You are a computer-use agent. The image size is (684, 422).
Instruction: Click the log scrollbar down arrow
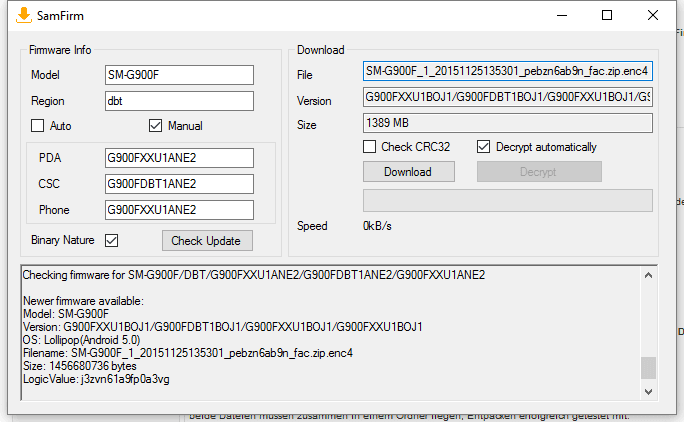(x=648, y=391)
